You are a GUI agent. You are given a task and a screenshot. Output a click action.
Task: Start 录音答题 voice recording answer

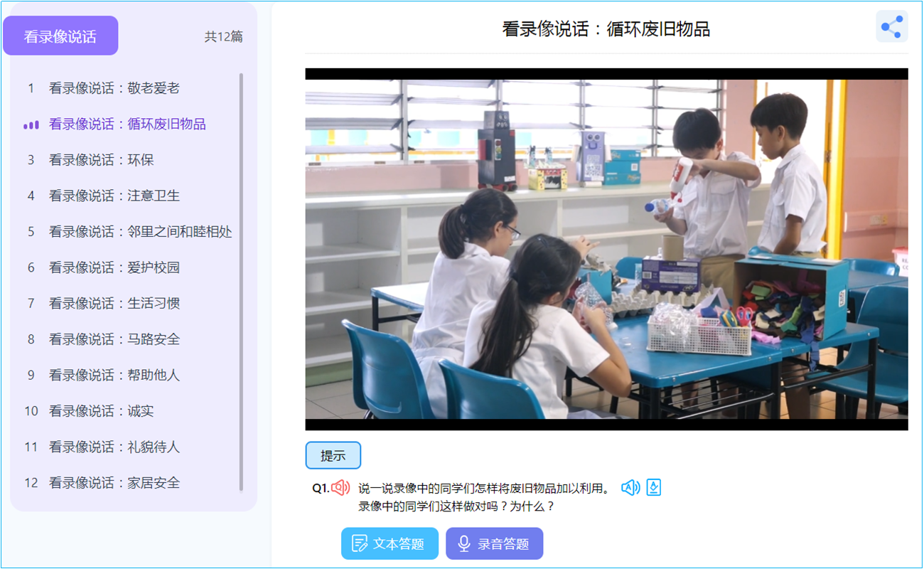tap(494, 544)
